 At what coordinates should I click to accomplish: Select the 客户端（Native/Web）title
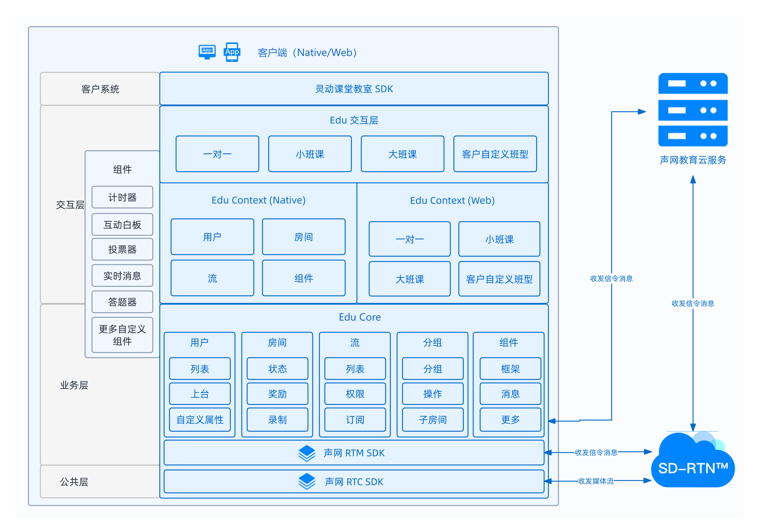[x=307, y=53]
